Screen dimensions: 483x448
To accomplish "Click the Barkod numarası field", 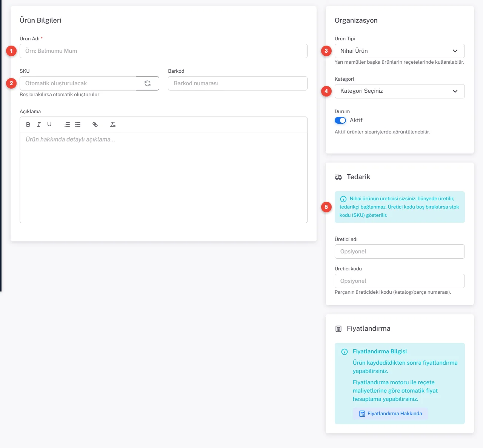I will [238, 83].
